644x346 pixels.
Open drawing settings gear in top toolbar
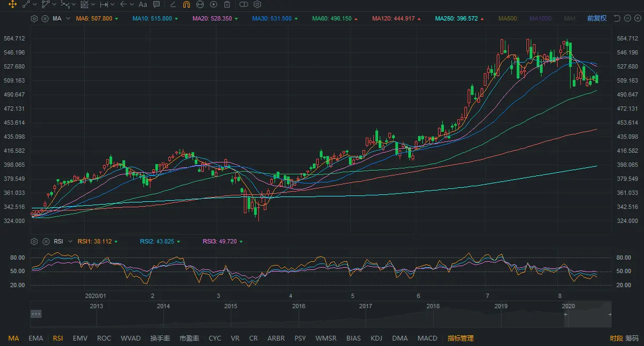[x=257, y=5]
